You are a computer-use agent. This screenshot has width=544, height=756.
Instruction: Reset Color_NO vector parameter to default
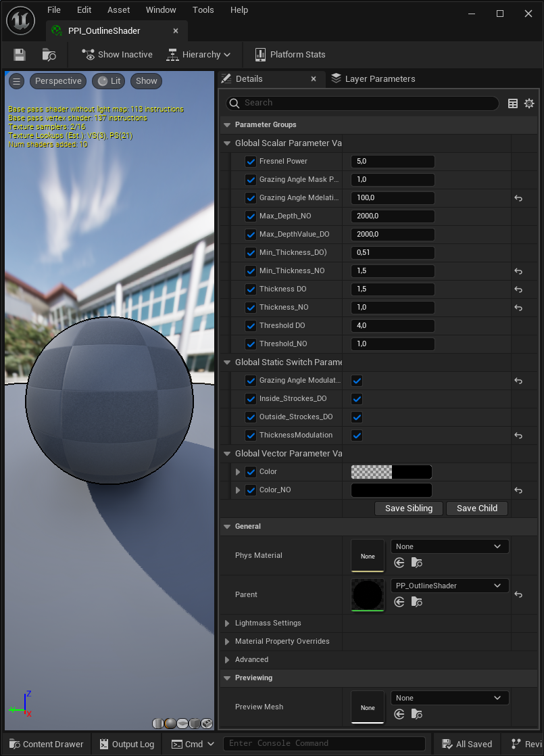[518, 490]
